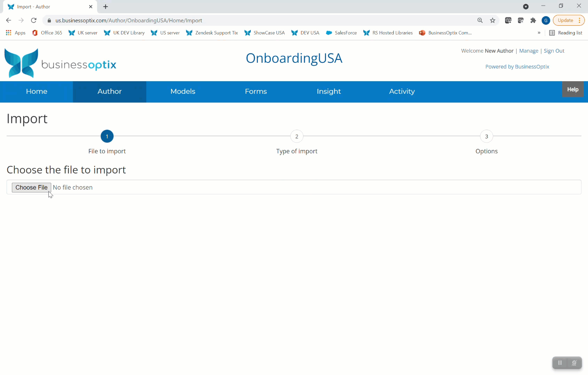Screen dimensions: 588x375
Task: Pause the screen recording
Action: pyautogui.click(x=560, y=362)
